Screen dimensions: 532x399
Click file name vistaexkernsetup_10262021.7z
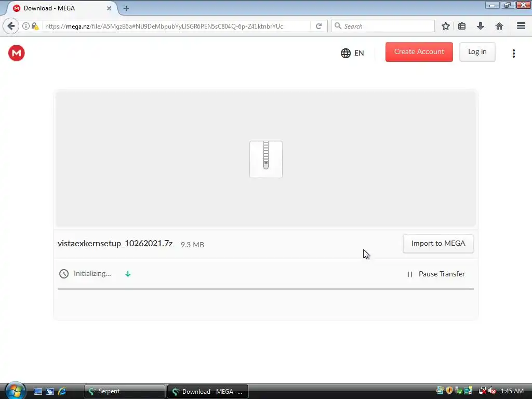(115, 244)
